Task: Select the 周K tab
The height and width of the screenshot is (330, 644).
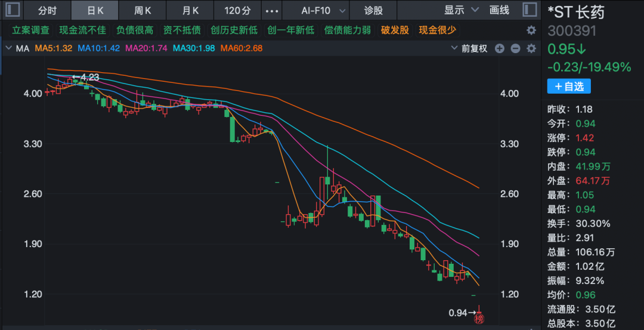Action: pos(143,11)
